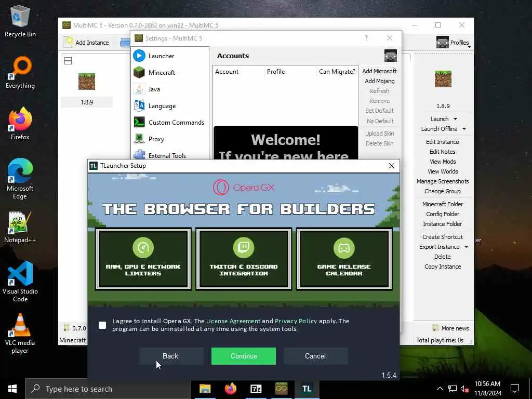This screenshot has height=399, width=532.
Task: Click More news in MultiMC status bar
Action: [450, 328]
